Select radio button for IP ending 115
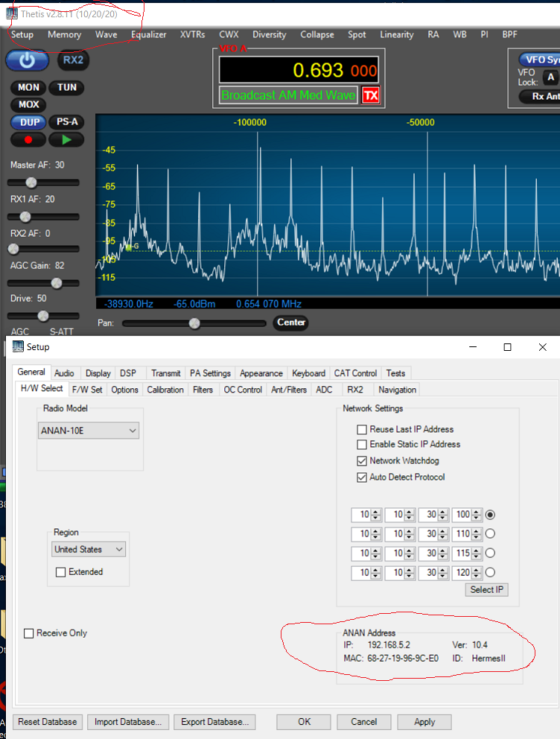Screen dimensions: 560x739 click(x=490, y=554)
